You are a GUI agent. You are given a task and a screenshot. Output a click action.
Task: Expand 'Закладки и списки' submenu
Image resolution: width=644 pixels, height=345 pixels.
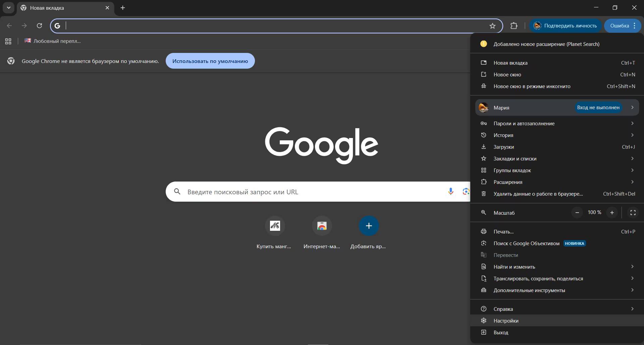coord(557,158)
